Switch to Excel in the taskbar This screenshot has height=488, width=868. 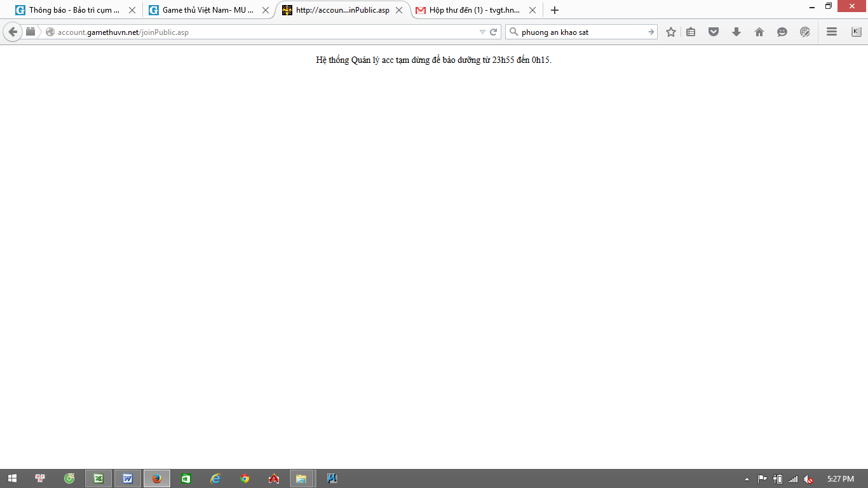[98, 478]
